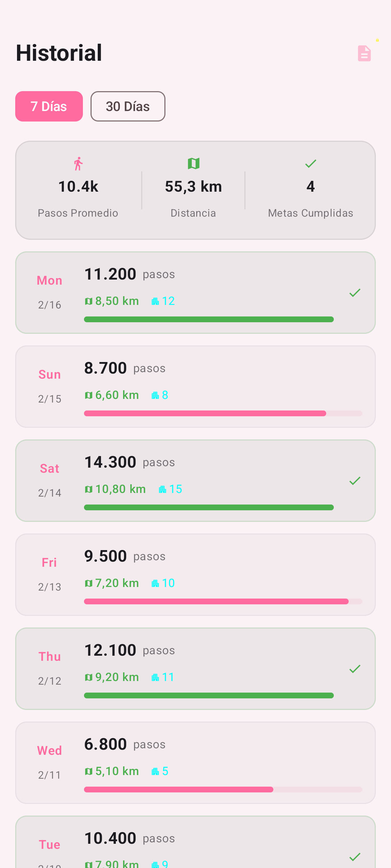
Task: Tap the 10.4k average steps stat
Action: (78, 187)
